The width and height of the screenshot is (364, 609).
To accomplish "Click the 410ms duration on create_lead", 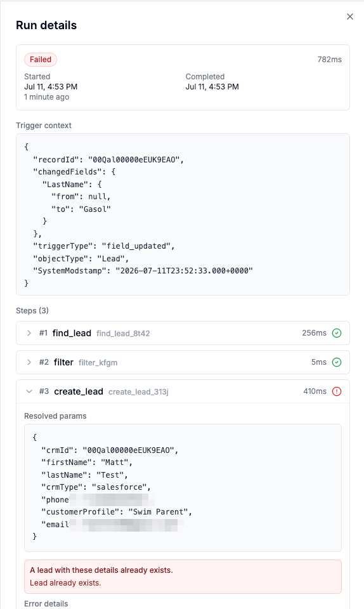I will click(315, 391).
